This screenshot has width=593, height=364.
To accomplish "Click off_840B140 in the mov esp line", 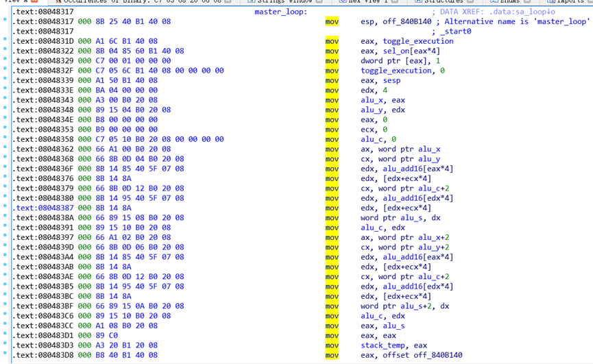I will point(407,21).
